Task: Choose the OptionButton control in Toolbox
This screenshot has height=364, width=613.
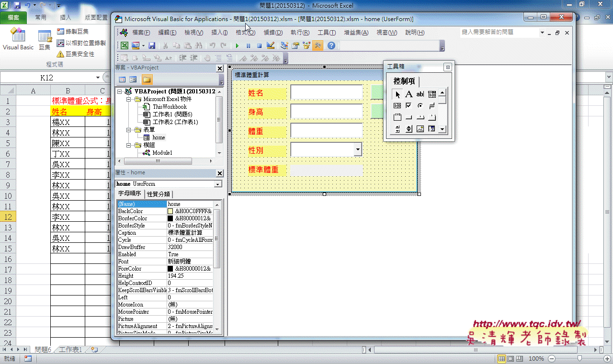Action: point(420,105)
